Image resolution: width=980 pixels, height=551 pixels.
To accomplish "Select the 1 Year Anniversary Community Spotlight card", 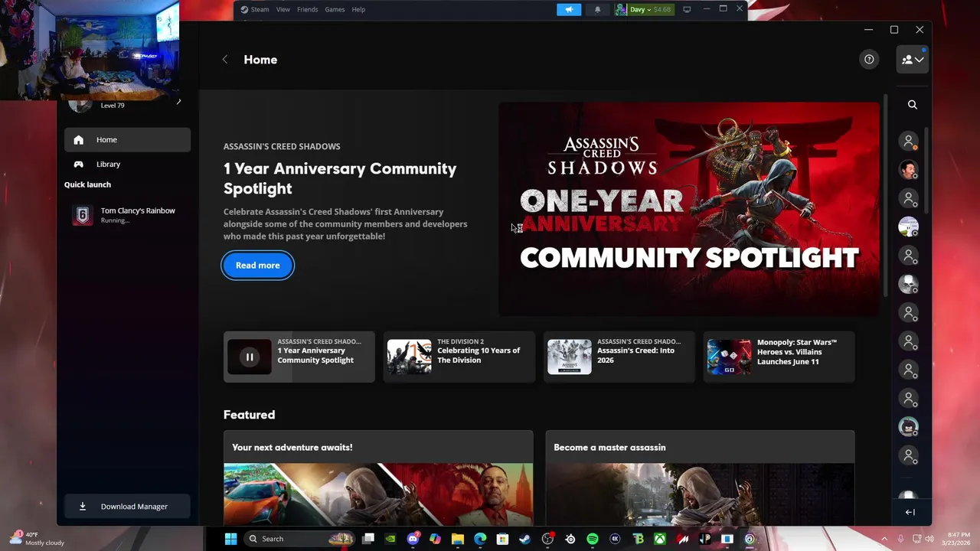I will pyautogui.click(x=299, y=357).
